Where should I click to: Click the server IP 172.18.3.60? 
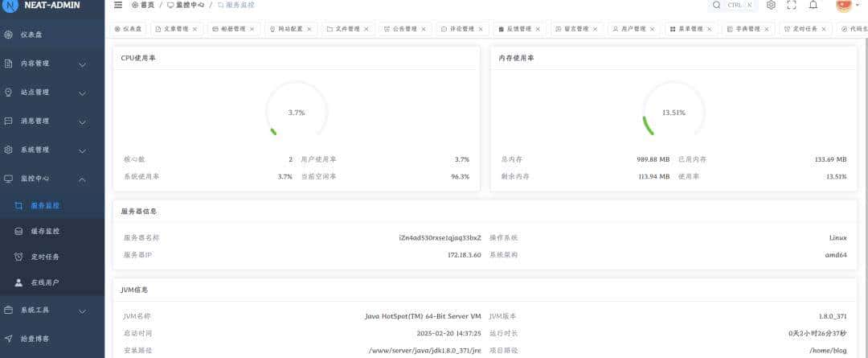pos(464,256)
